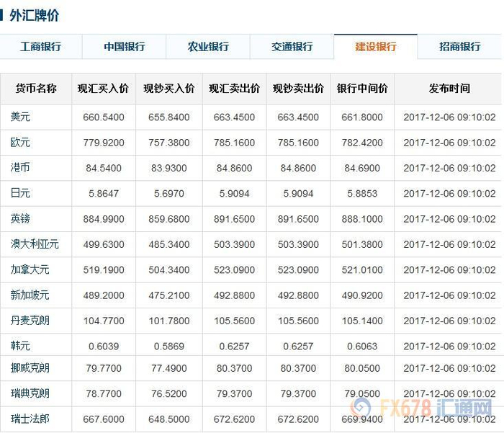Click the value 521.0100
The height and width of the screenshot is (433, 504).
[362, 270]
